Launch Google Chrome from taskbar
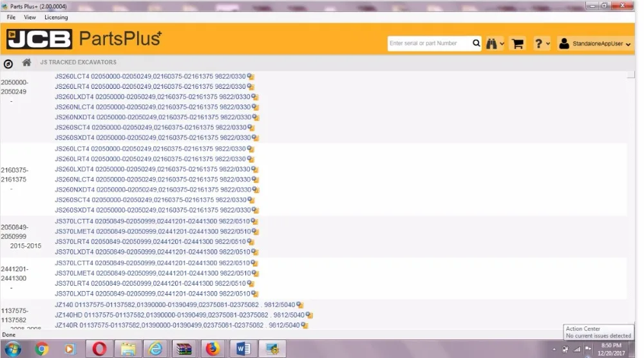The image size is (644, 358). 41,350
